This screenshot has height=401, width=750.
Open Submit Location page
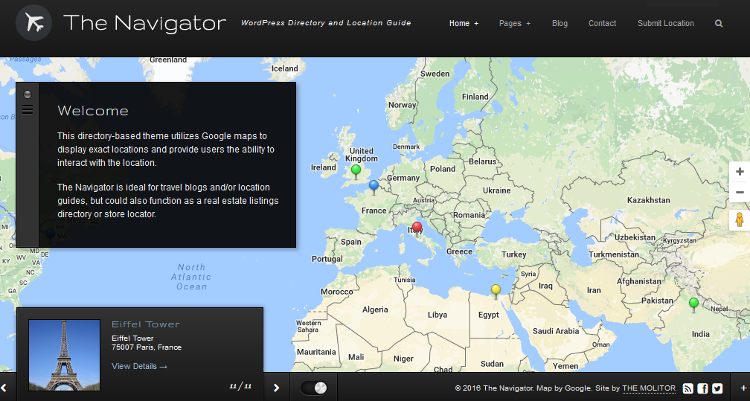coord(665,23)
